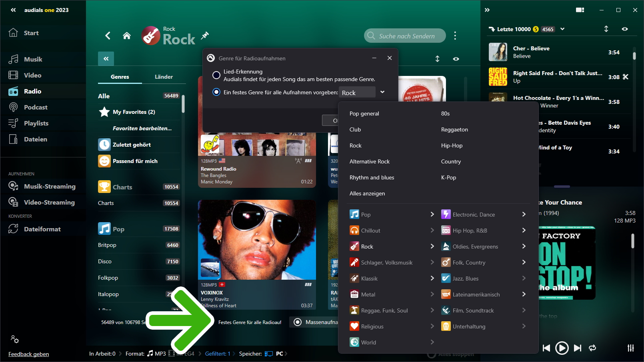Open the fixed genre dropdown arrow
644x362 pixels.
382,92
